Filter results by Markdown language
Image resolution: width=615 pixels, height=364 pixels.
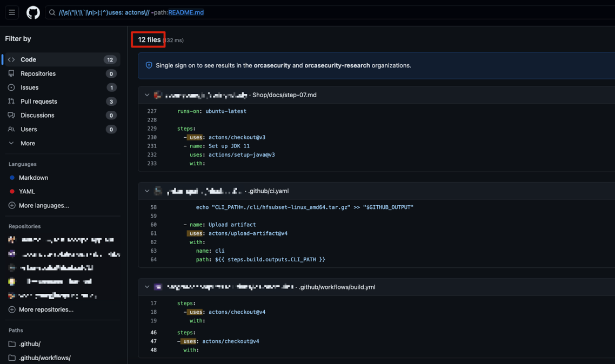pos(34,178)
